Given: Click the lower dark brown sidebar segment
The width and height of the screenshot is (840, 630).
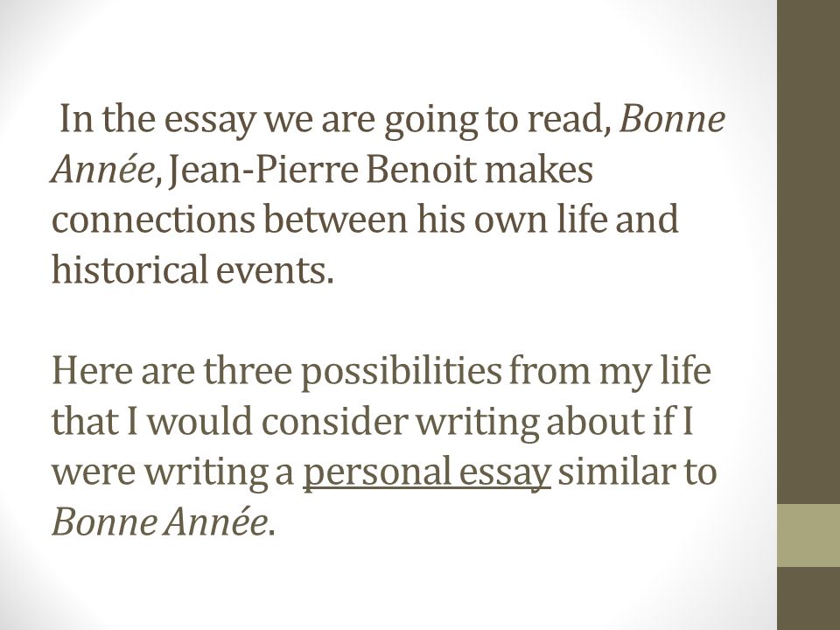Looking at the screenshot, I should click(808, 598).
